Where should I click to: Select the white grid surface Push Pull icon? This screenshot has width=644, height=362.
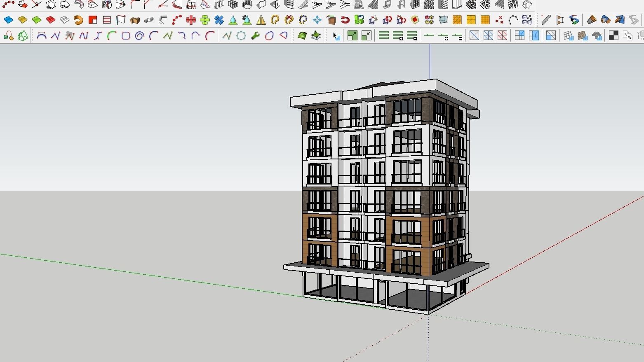point(64,20)
